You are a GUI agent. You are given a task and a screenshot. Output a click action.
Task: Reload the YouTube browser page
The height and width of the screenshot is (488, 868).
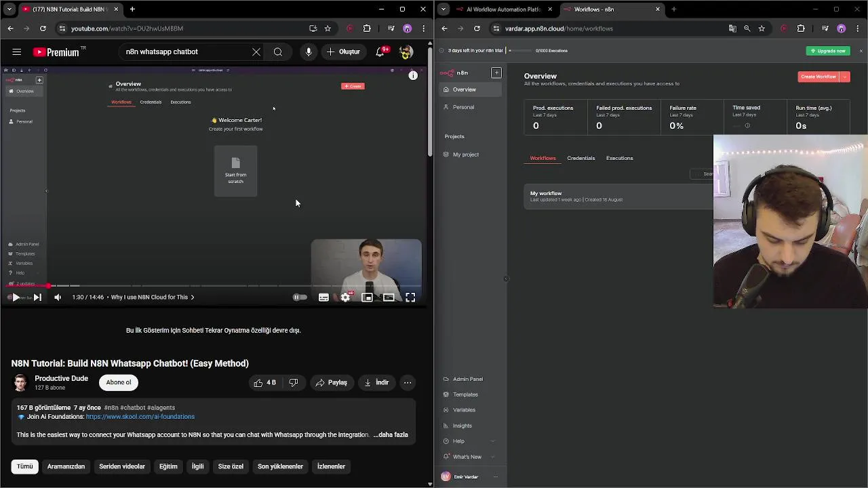[43, 28]
